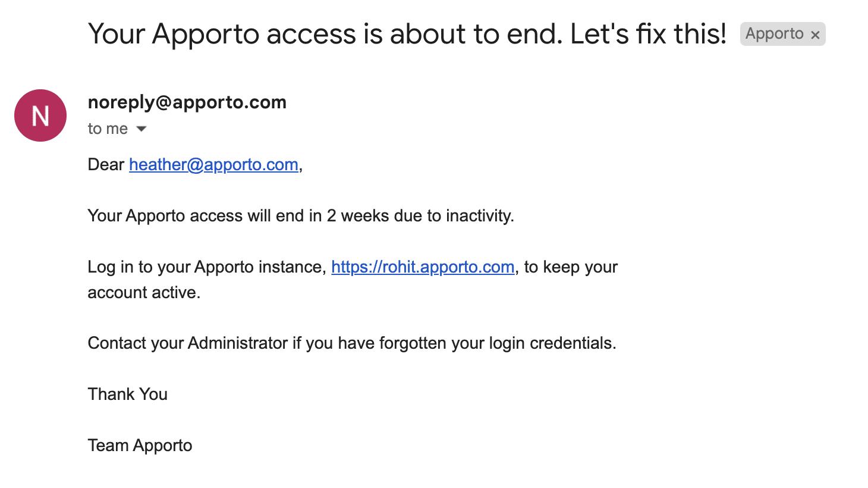This screenshot has width=868, height=488.
Task: Click the "Thank You" line
Action: tap(128, 395)
